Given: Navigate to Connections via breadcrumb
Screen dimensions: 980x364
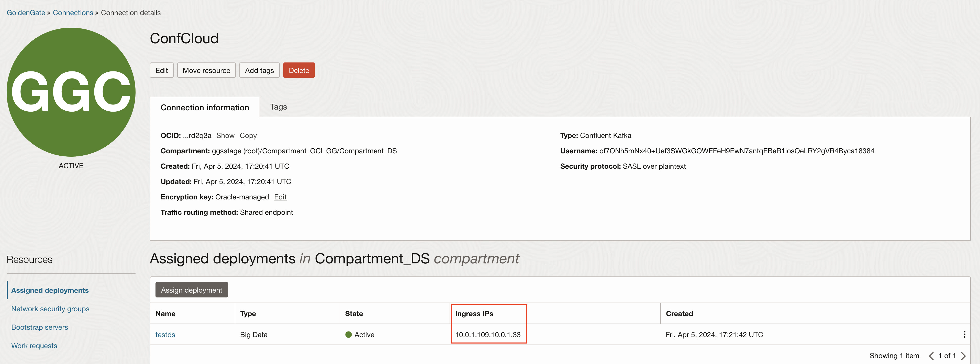Looking at the screenshot, I should [73, 12].
